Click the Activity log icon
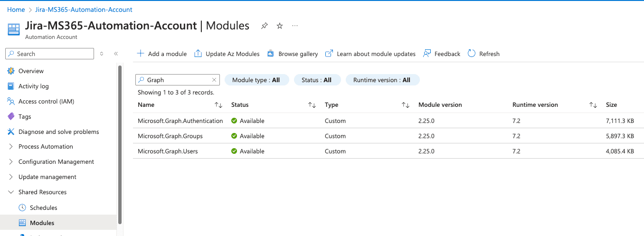This screenshot has height=236, width=644. point(11,86)
